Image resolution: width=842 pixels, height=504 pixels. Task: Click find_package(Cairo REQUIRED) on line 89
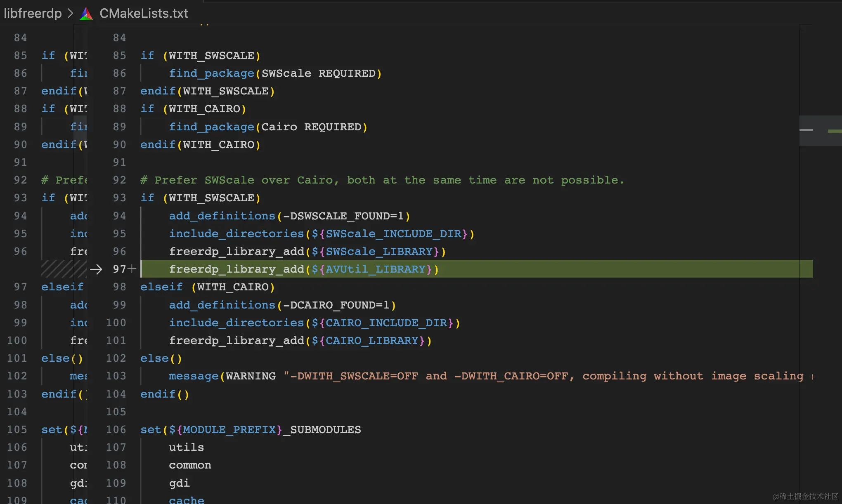268,127
